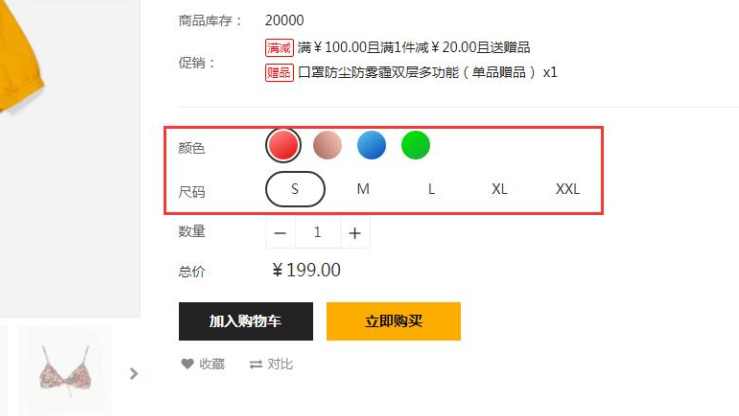Viewport: 739px width, 416px height.
Task: Decrease quantity with minus button
Action: [280, 232]
